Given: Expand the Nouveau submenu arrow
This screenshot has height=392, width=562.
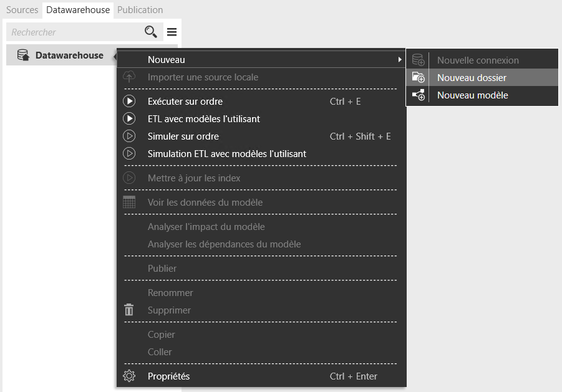Looking at the screenshot, I should pos(399,60).
